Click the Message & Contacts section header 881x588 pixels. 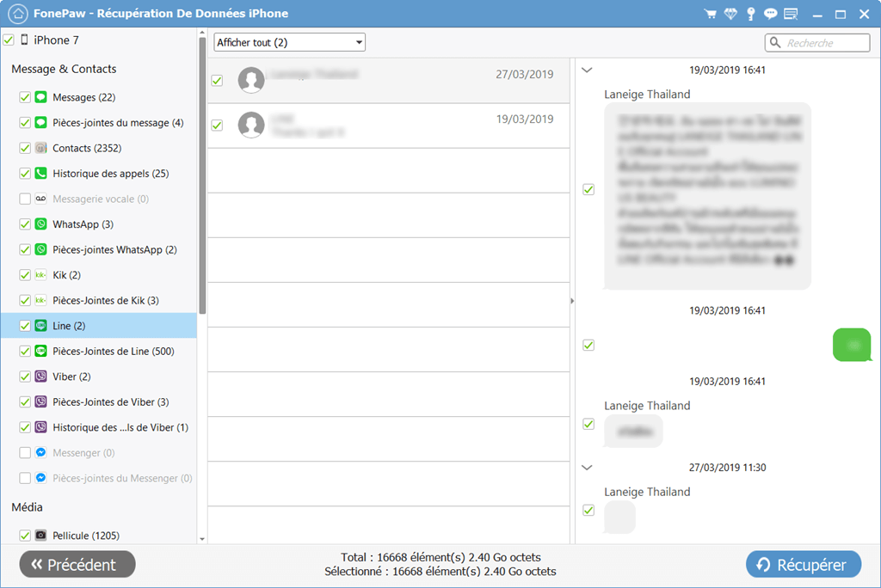click(x=64, y=69)
